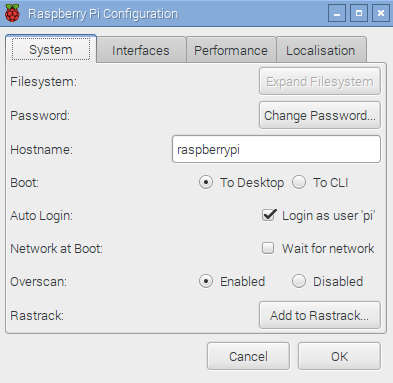The height and width of the screenshot is (383, 393).
Task: Click the Expand Filesystem button
Action: 320,81
